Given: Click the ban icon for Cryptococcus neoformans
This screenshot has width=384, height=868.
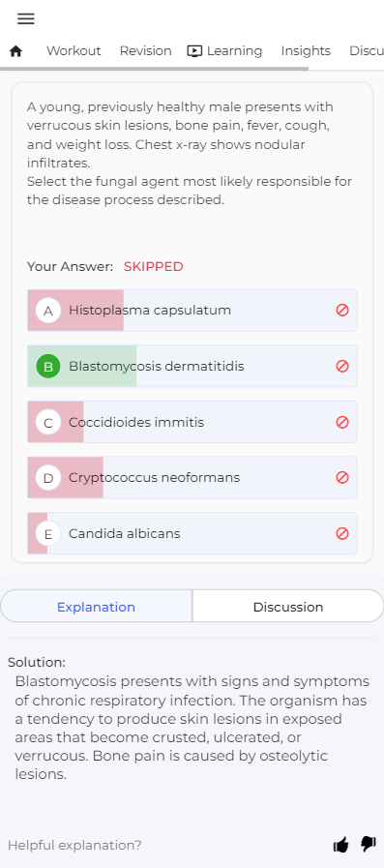Looking at the screenshot, I should [x=342, y=477].
